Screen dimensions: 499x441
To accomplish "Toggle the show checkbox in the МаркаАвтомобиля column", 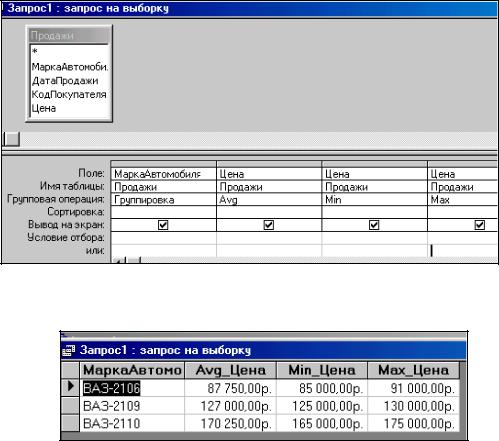I will point(163,225).
